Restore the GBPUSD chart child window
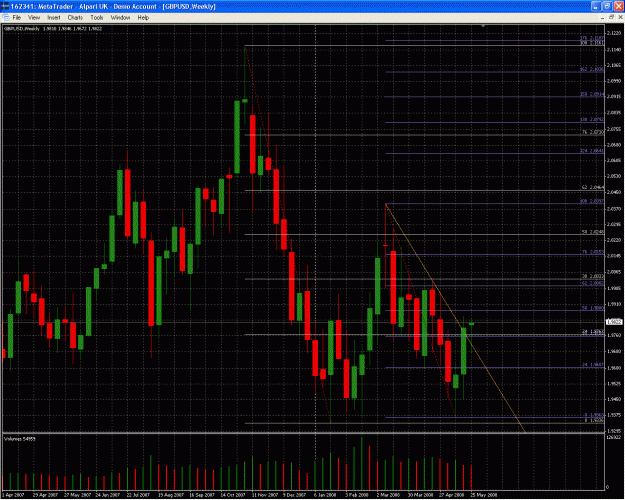625x500 pixels. [x=611, y=18]
